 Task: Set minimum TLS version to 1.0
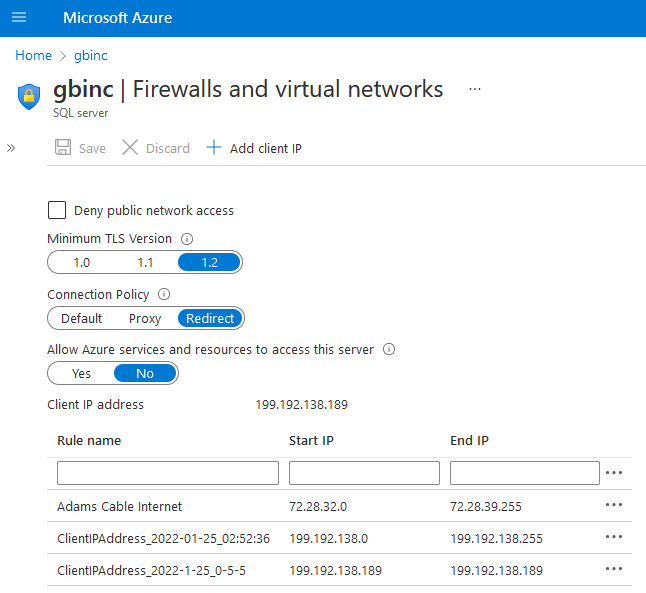point(82,263)
